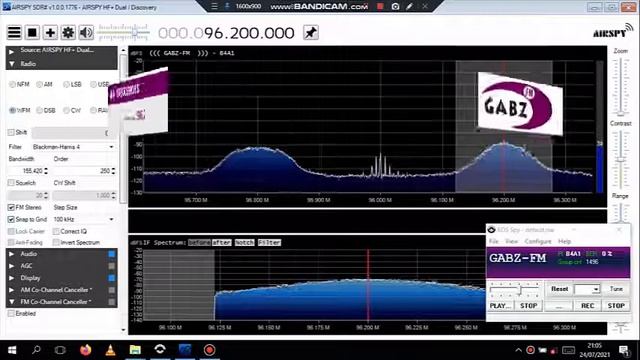Viewport: 640px width, 360px height.
Task: Click STOP next to REC in RDS Spy
Action: pyautogui.click(x=616, y=306)
